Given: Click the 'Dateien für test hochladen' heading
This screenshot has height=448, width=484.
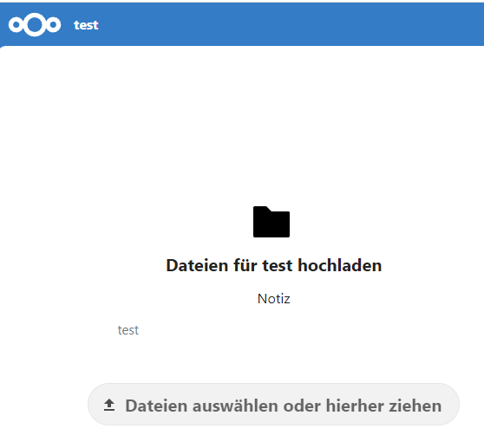Looking at the screenshot, I should (x=274, y=265).
